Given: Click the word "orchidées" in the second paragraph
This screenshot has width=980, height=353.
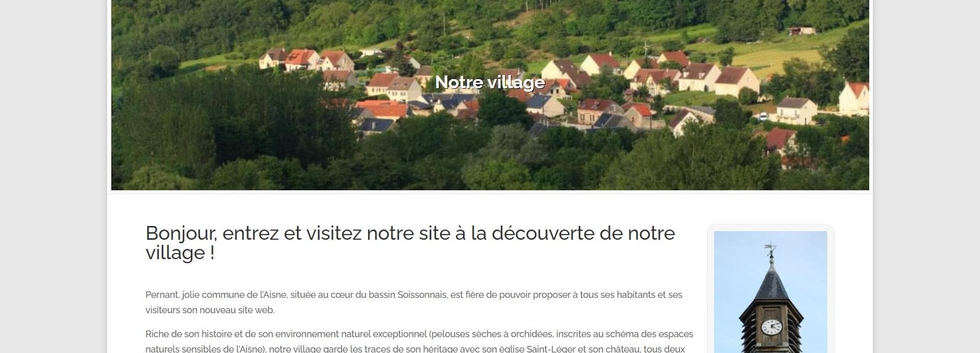Looking at the screenshot, I should click(531, 334).
